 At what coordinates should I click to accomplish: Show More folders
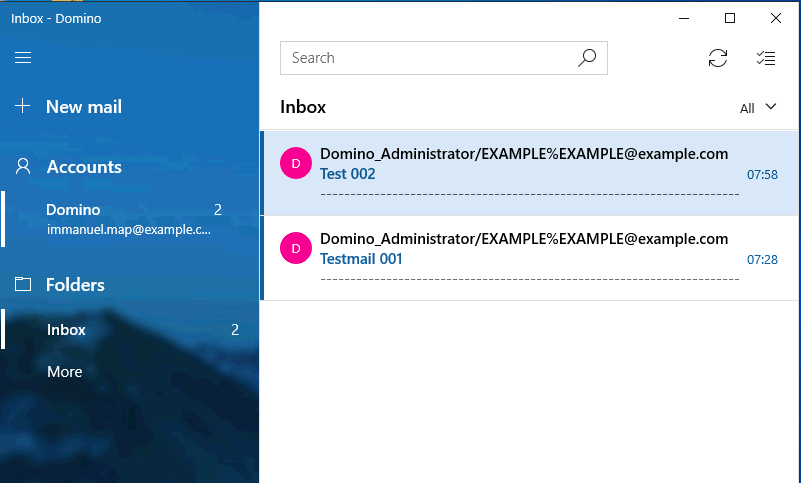[64, 372]
